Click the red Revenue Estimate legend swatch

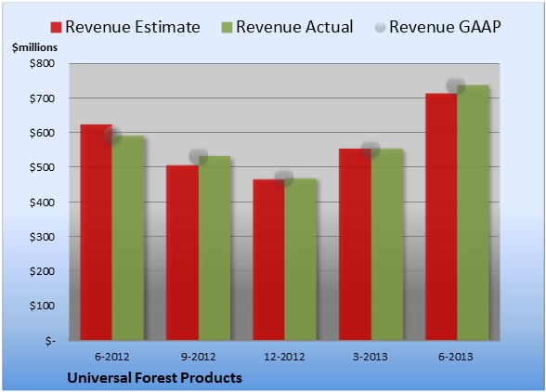click(56, 27)
